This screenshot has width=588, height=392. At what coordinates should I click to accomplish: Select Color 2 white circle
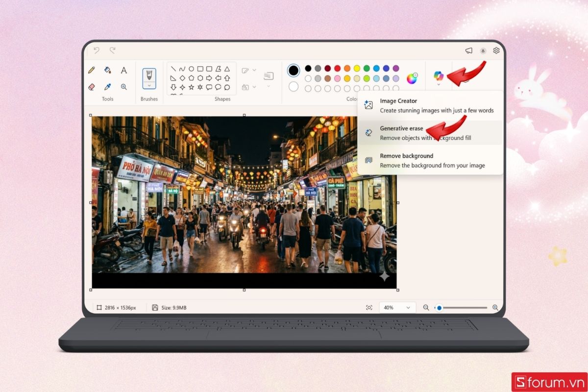coord(294,87)
